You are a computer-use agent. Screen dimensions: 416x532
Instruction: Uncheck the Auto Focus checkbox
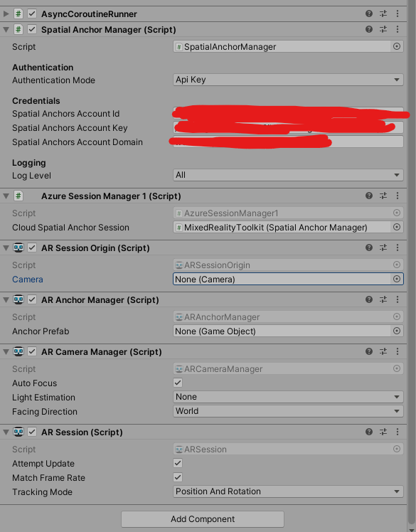coord(178,383)
